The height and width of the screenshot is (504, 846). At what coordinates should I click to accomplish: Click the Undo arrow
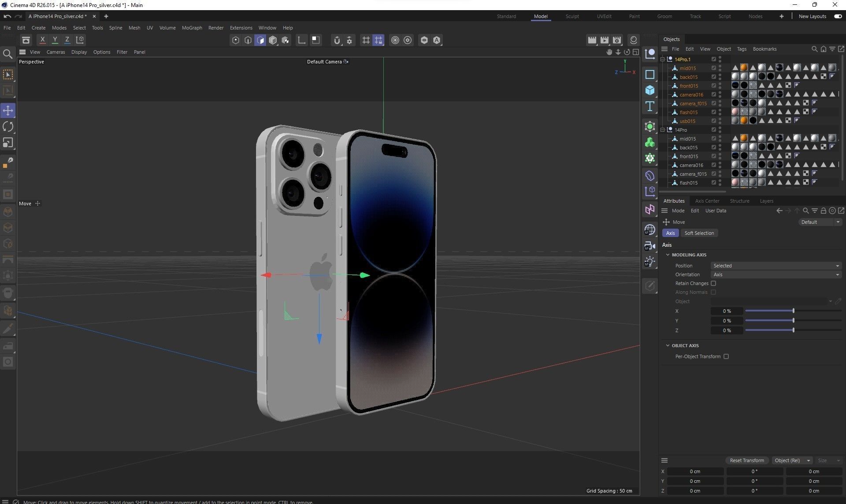point(7,16)
